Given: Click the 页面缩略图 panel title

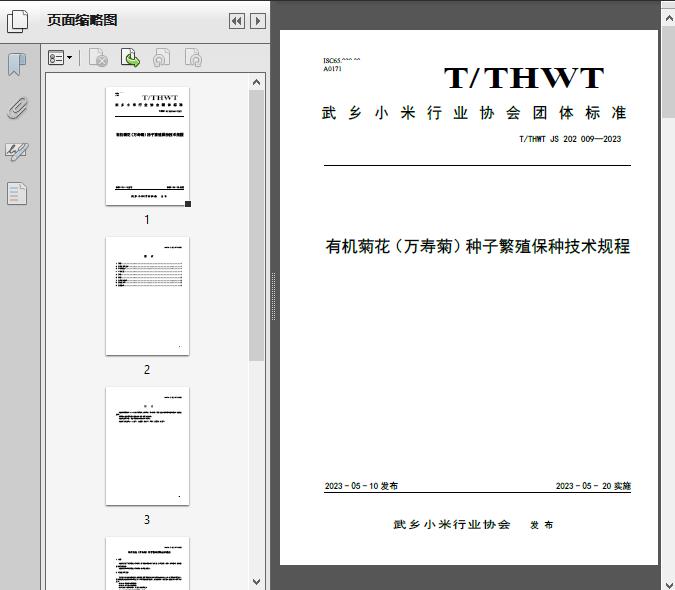Looking at the screenshot, I should [x=82, y=20].
